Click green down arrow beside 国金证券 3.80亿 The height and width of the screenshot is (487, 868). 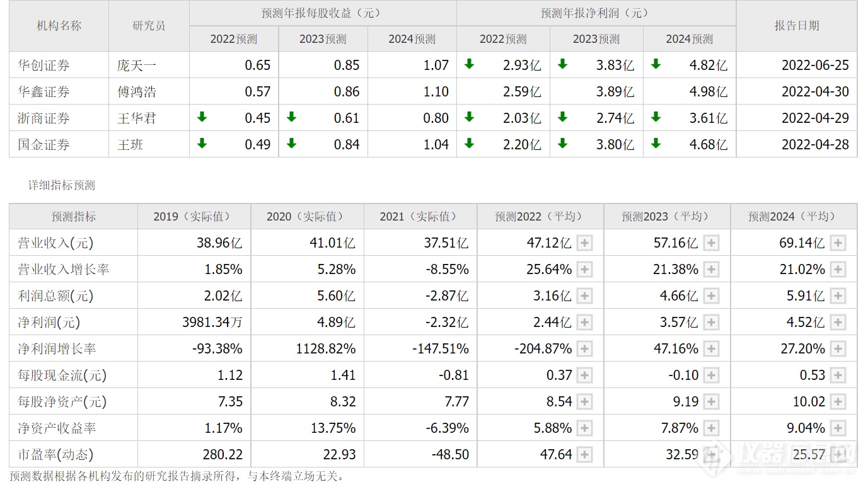click(x=562, y=143)
